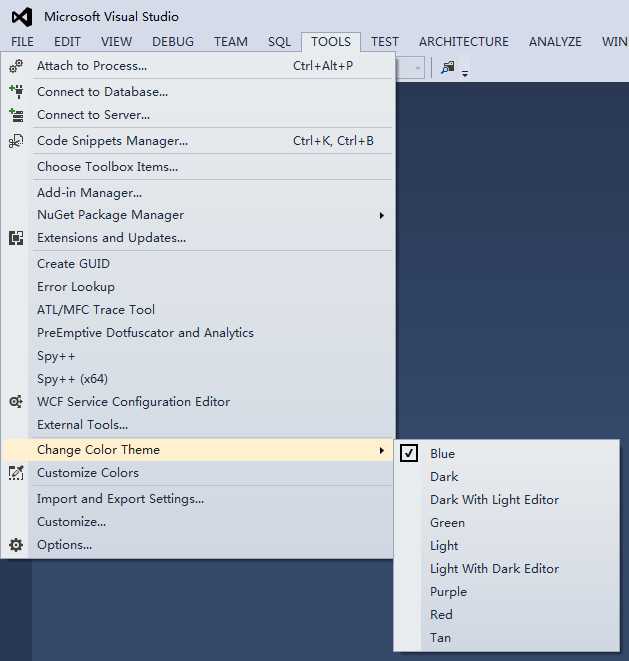This screenshot has width=629, height=661.
Task: Expand the Change Color Theme submenu arrow
Action: click(381, 450)
